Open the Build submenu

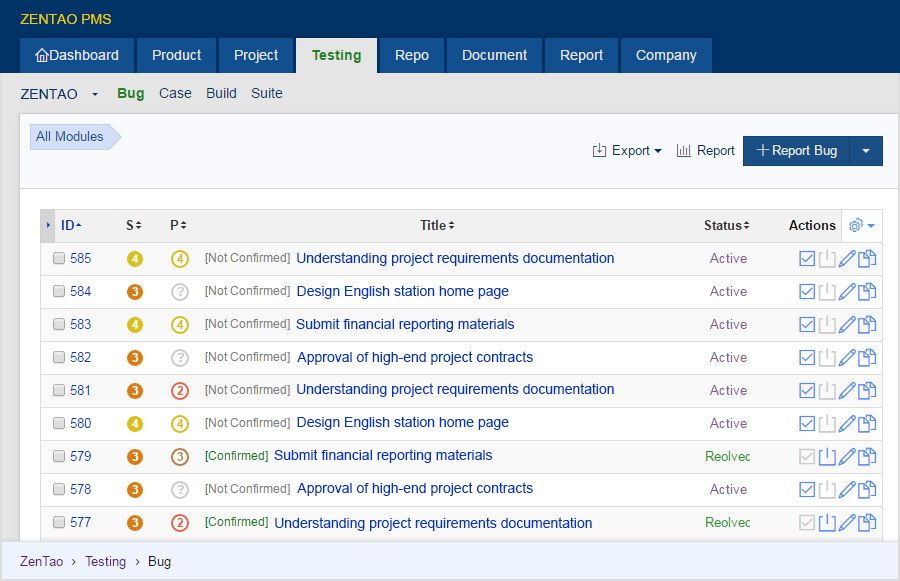pyautogui.click(x=221, y=94)
